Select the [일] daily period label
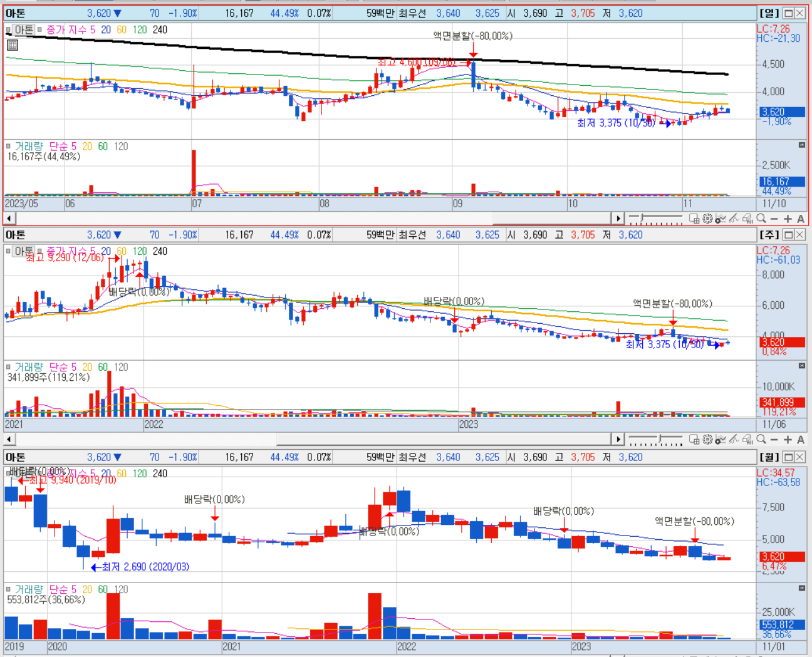The width and height of the screenshot is (812, 657). [x=769, y=13]
